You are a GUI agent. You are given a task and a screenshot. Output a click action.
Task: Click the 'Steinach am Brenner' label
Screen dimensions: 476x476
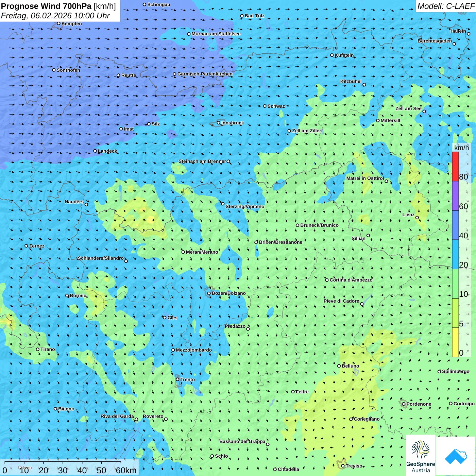click(x=202, y=161)
